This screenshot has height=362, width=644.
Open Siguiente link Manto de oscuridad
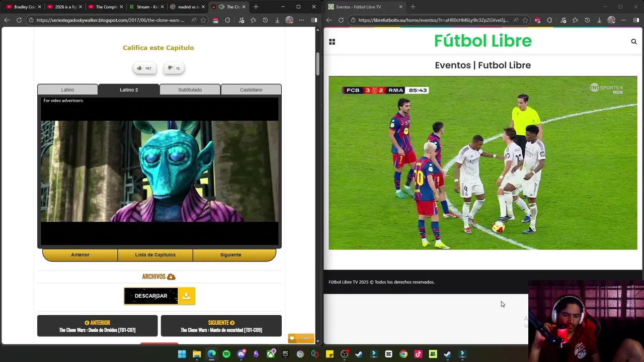click(221, 326)
